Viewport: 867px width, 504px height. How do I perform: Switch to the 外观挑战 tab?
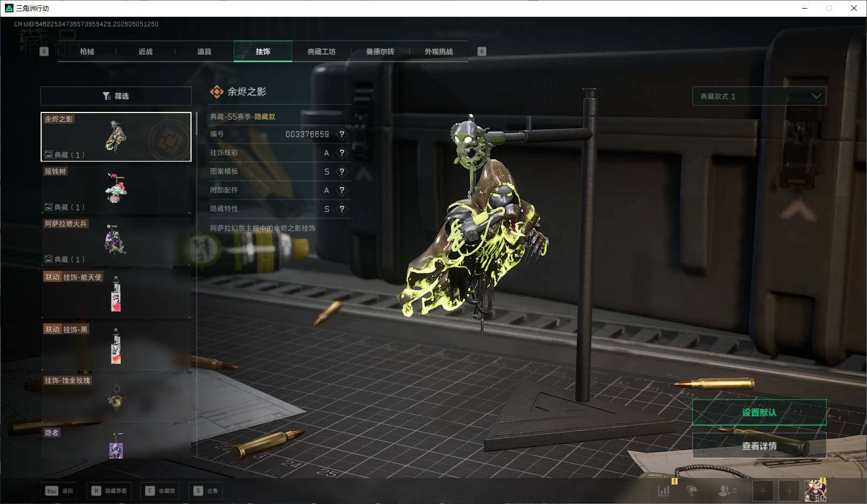(438, 51)
